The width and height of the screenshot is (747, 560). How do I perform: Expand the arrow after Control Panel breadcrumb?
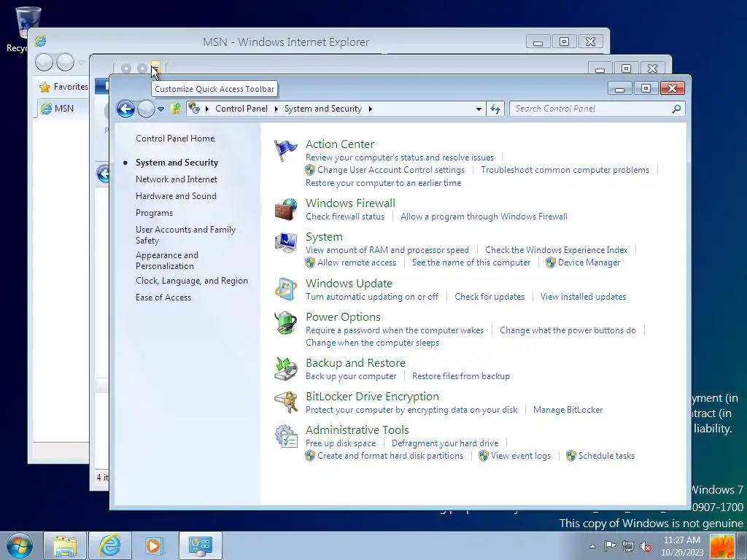pyautogui.click(x=276, y=109)
